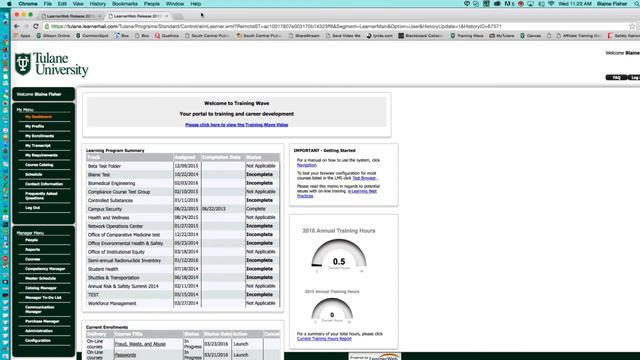The width and height of the screenshot is (640, 360).
Task: Open the lynda.com bookmark
Action: pos(380,36)
